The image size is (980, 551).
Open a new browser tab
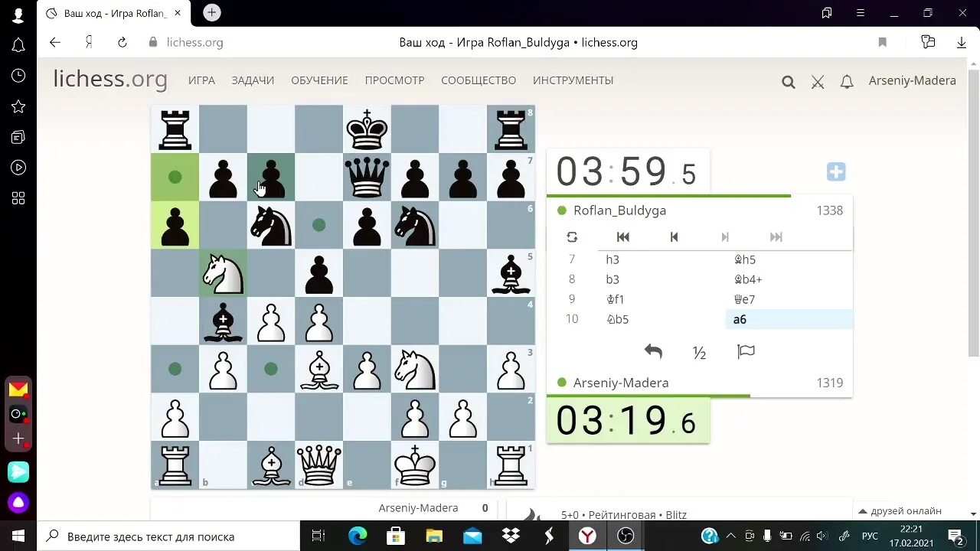[212, 12]
